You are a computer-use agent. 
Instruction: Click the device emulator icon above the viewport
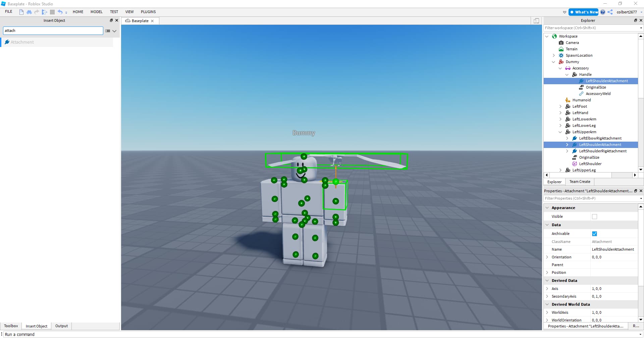coord(536,21)
